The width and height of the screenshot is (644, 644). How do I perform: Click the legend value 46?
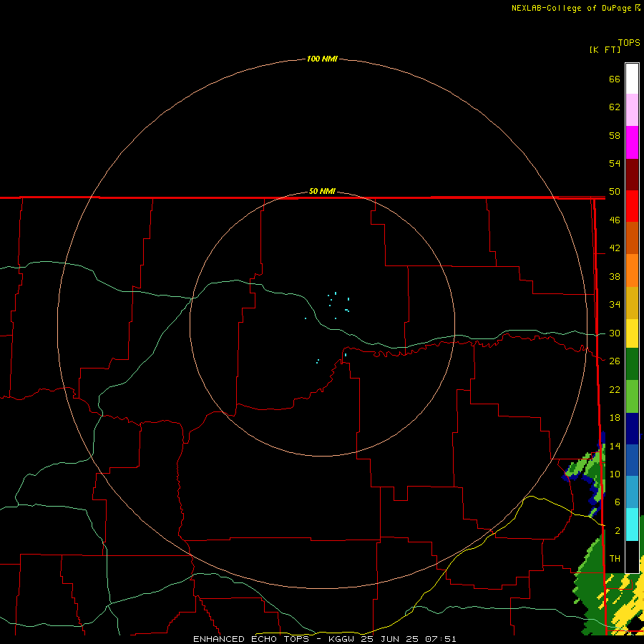(615, 220)
